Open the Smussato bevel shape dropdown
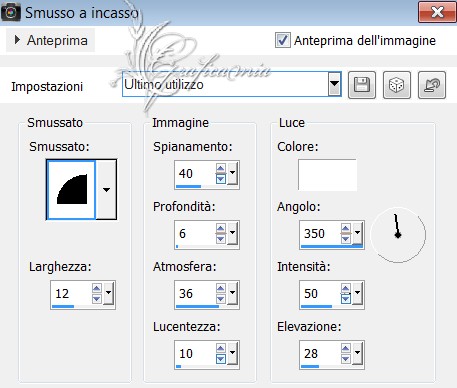The image size is (457, 388). [x=106, y=189]
